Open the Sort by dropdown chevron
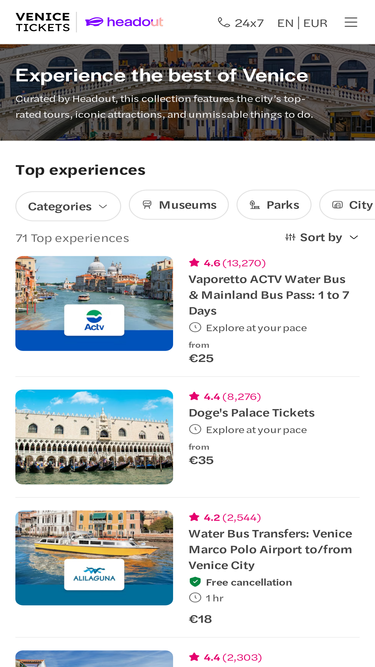Image resolution: width=375 pixels, height=667 pixels. pyautogui.click(x=354, y=237)
